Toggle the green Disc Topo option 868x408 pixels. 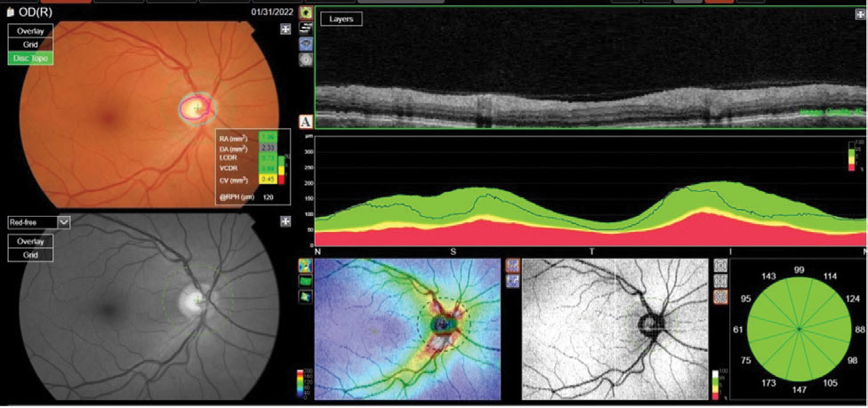tap(30, 58)
